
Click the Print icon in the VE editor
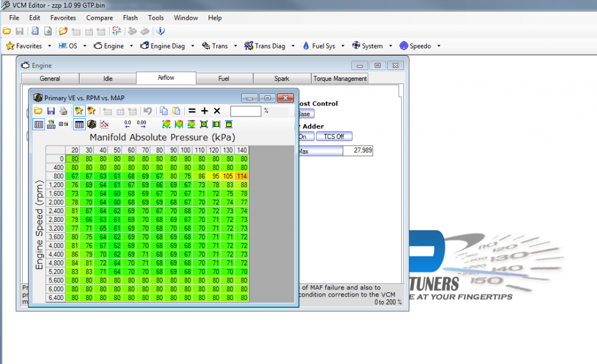[x=62, y=111]
